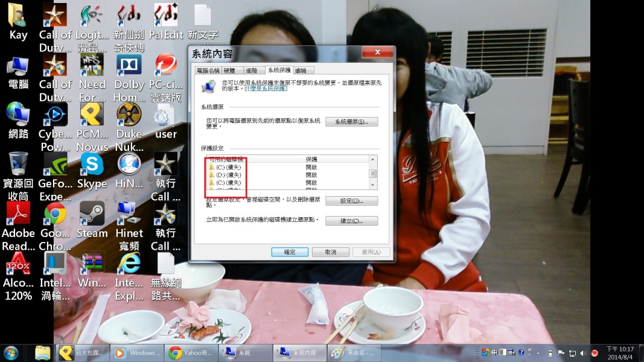Open the 資源回收筒 Recycle Bin
Screen dimensions: 644x362
tap(18, 177)
